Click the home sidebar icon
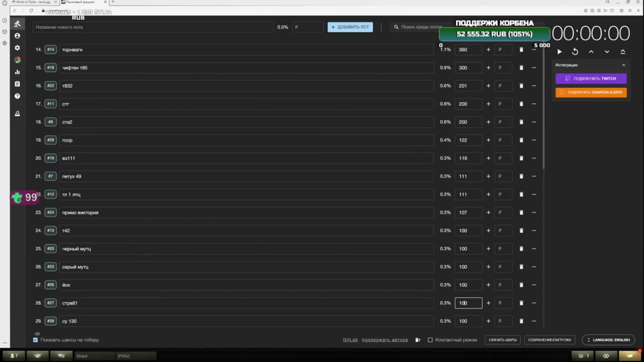 [x=17, y=23]
